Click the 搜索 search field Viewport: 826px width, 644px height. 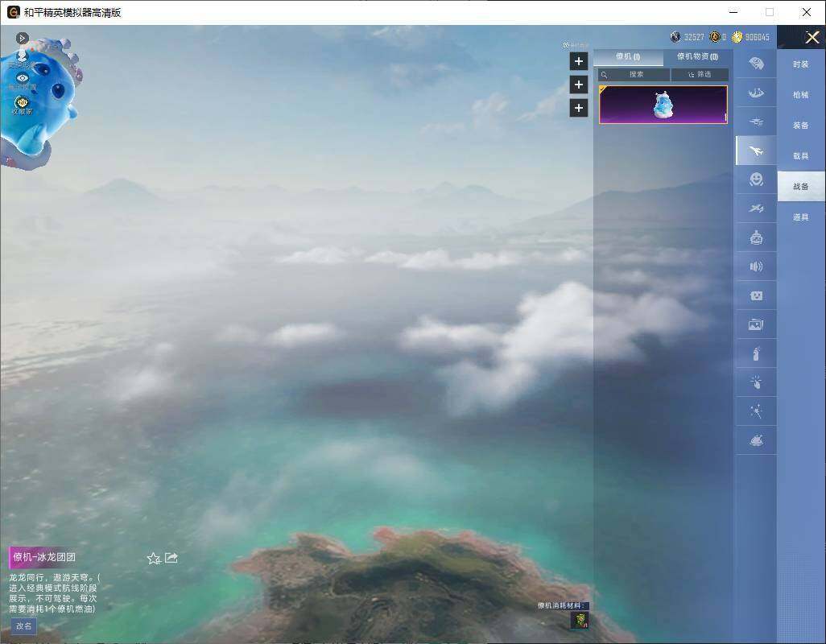tap(634, 75)
